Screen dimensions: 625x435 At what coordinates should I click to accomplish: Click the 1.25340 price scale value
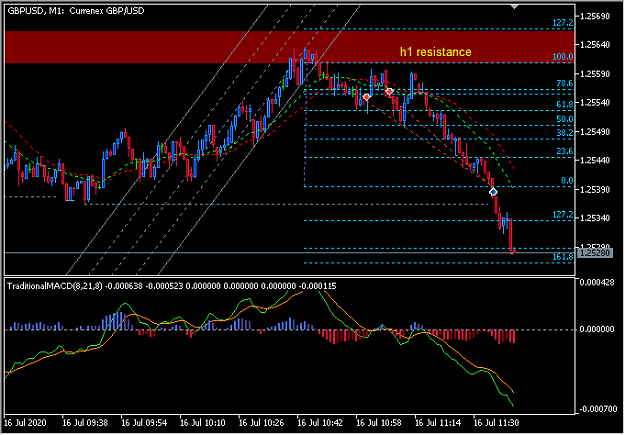click(595, 218)
